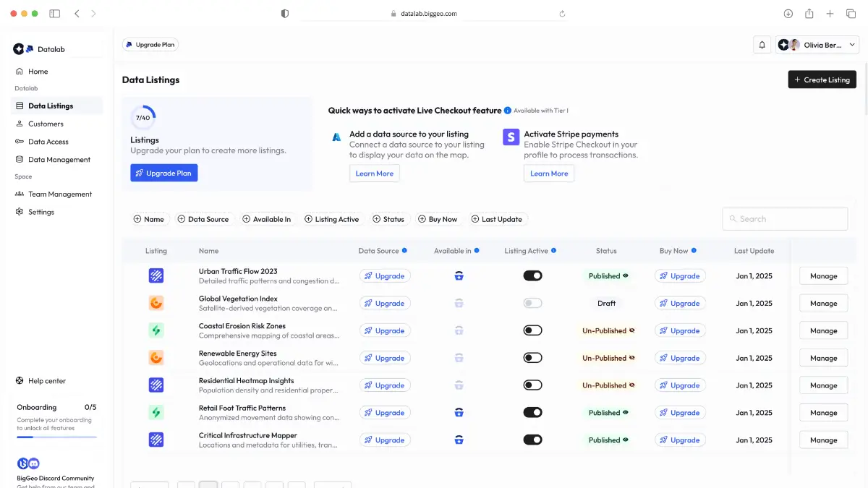This screenshot has height=488, width=868.
Task: Click info icon next to Live Checkout heading
Action: [507, 111]
